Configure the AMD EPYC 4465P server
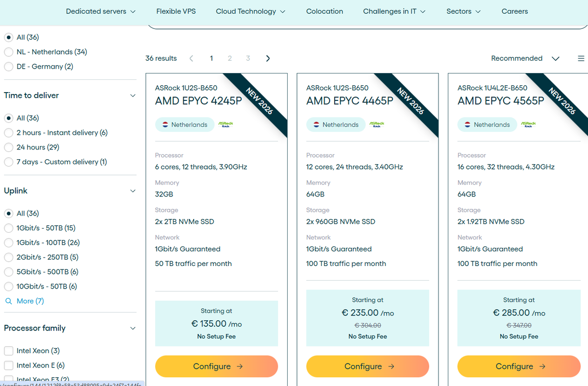The image size is (588, 386). coord(368,366)
